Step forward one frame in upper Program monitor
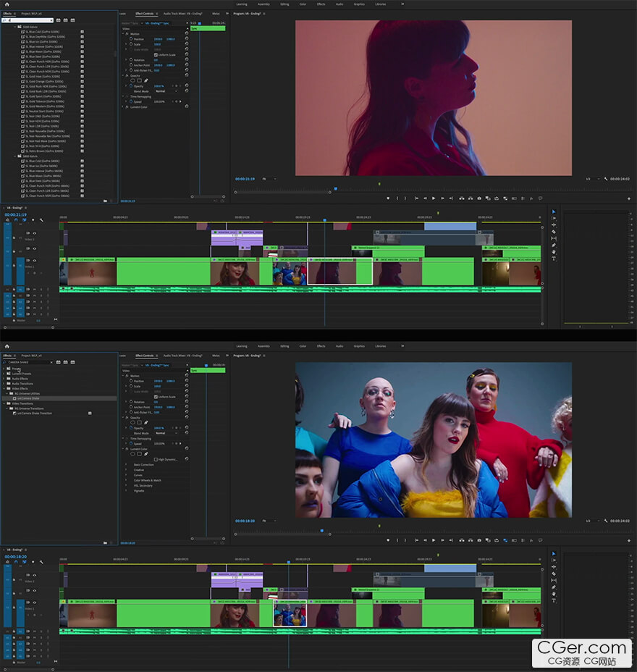The height and width of the screenshot is (672, 637). [x=442, y=198]
